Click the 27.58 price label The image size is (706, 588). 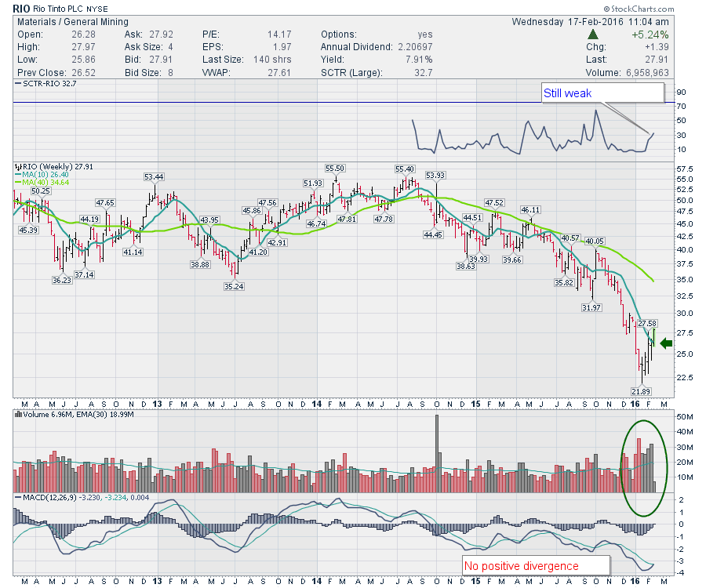point(647,323)
